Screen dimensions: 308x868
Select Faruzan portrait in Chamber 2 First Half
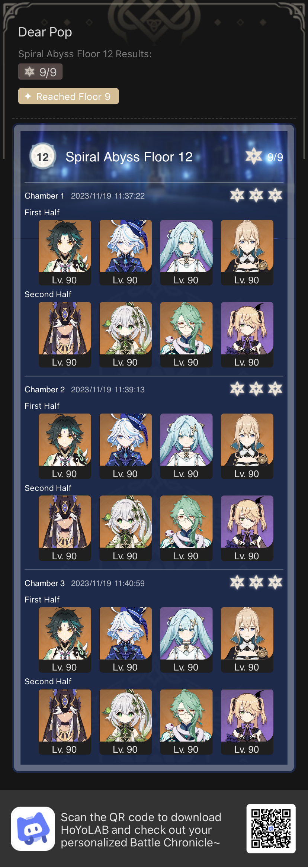click(x=186, y=446)
